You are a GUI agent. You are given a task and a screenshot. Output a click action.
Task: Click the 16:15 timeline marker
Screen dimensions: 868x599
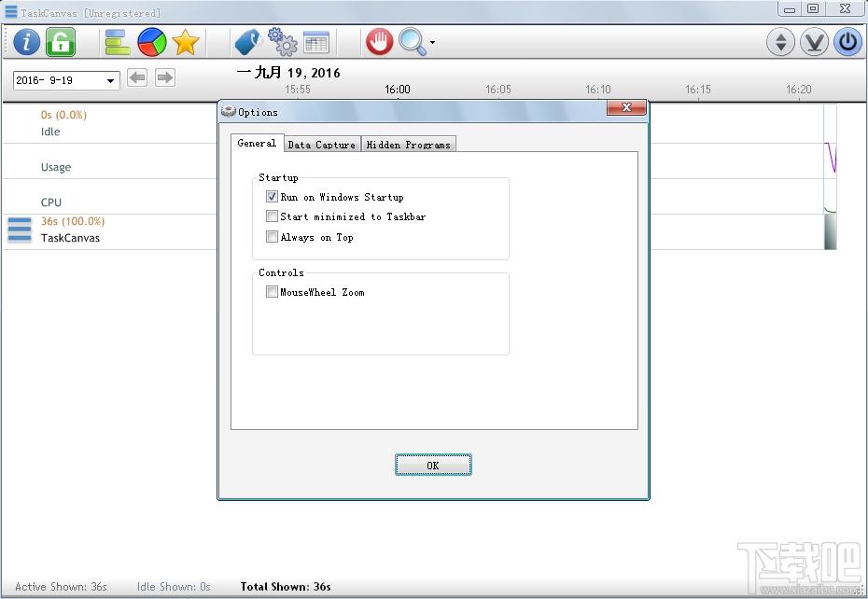point(698,90)
